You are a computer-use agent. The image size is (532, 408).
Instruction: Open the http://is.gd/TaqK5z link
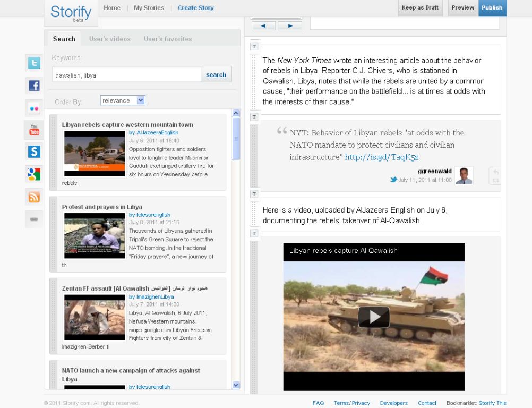382,157
